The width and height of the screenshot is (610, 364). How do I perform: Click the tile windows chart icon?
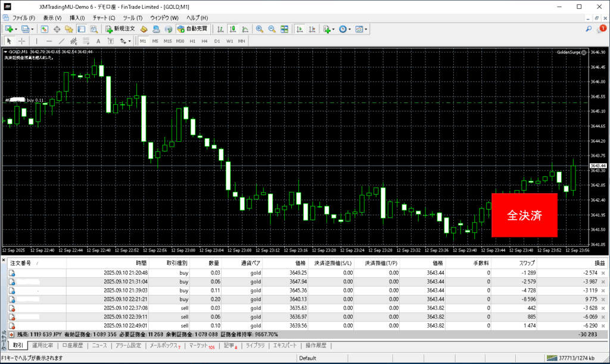tap(284, 29)
